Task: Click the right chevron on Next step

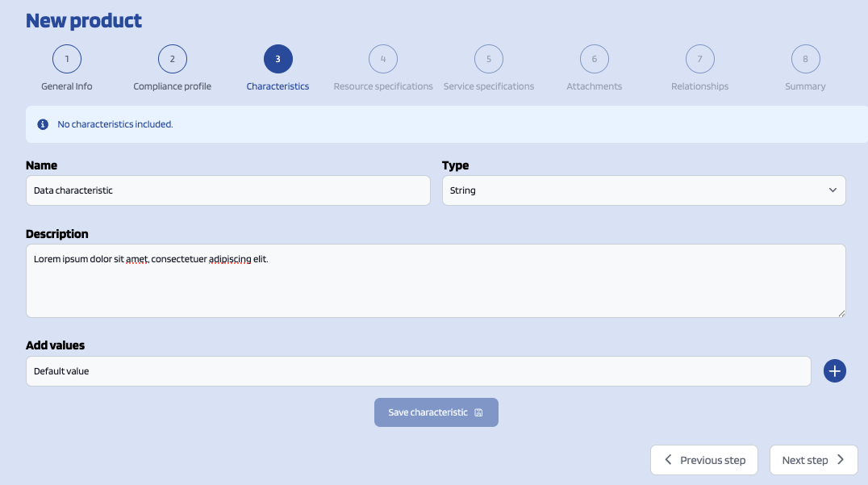Action: coord(841,460)
